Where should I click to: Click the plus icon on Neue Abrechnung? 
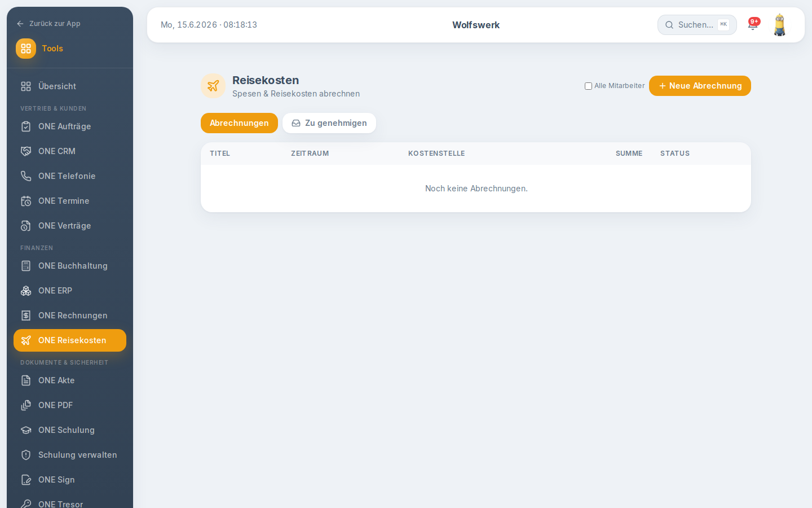click(663, 86)
